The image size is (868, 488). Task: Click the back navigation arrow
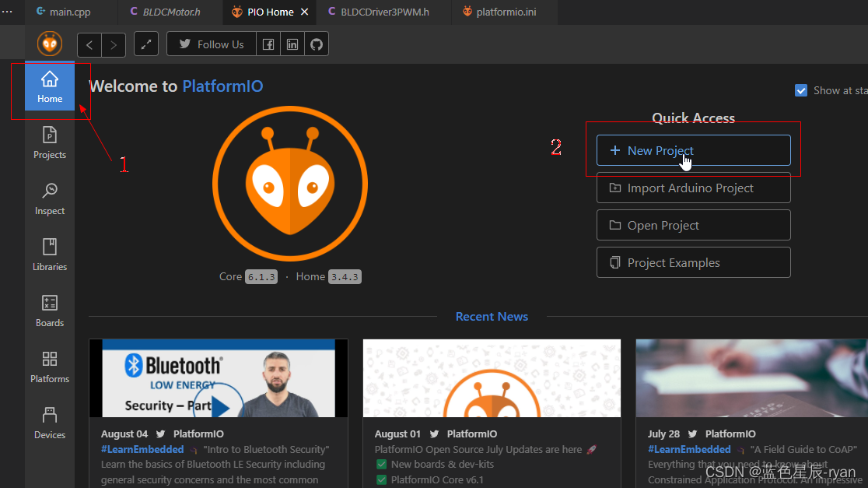(89, 44)
